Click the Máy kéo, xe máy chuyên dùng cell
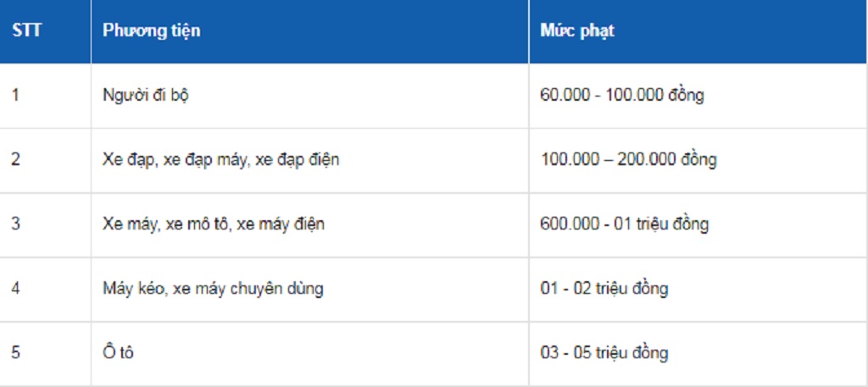The height and width of the screenshot is (387, 868). click(x=213, y=289)
